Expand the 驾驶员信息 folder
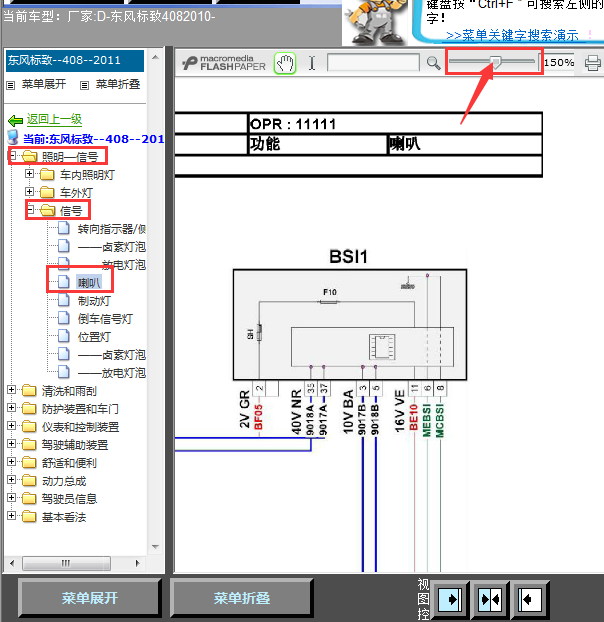Image resolution: width=604 pixels, height=622 pixels. [x=12, y=497]
